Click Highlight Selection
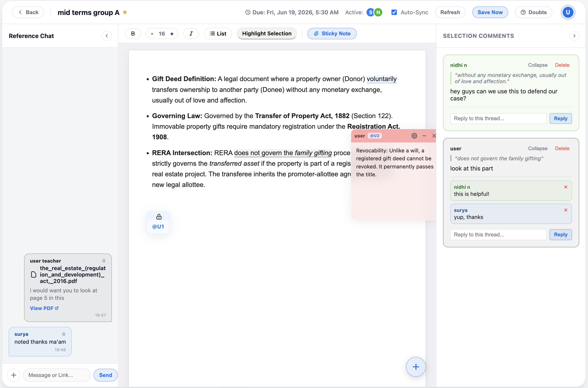588x388 pixels. (267, 34)
